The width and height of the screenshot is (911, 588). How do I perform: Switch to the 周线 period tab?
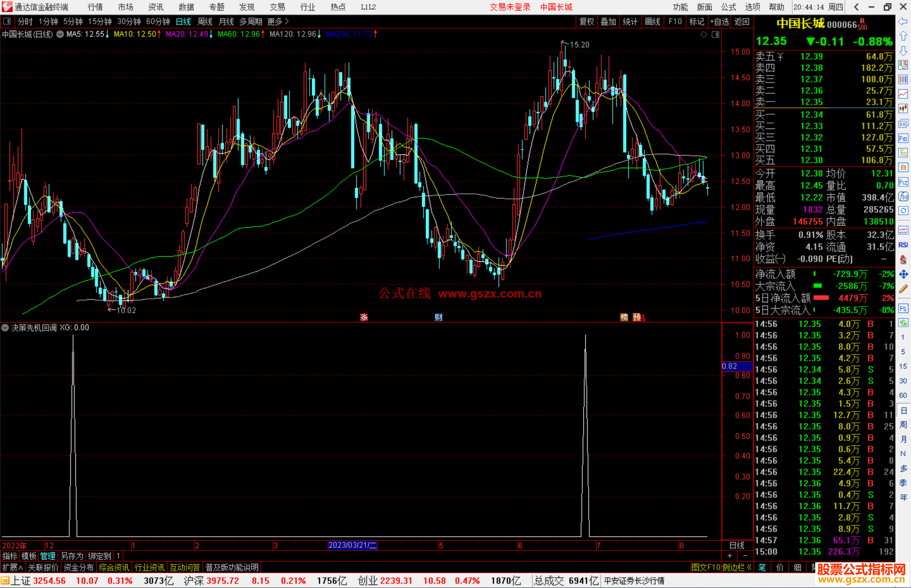click(205, 21)
